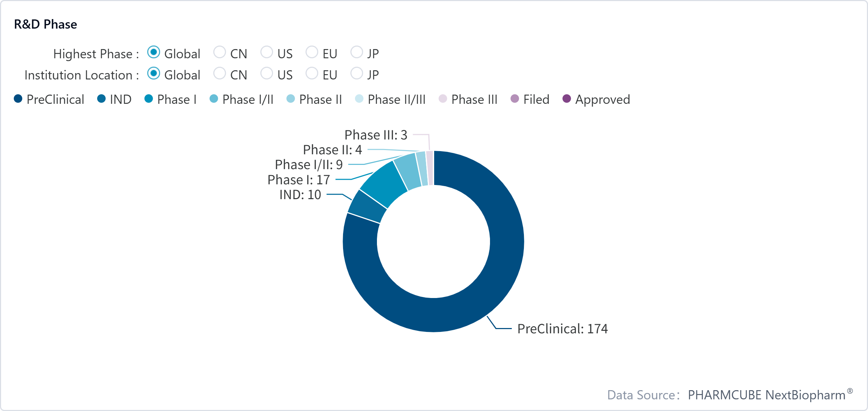Select CN radio for Highest Phase

[219, 52]
